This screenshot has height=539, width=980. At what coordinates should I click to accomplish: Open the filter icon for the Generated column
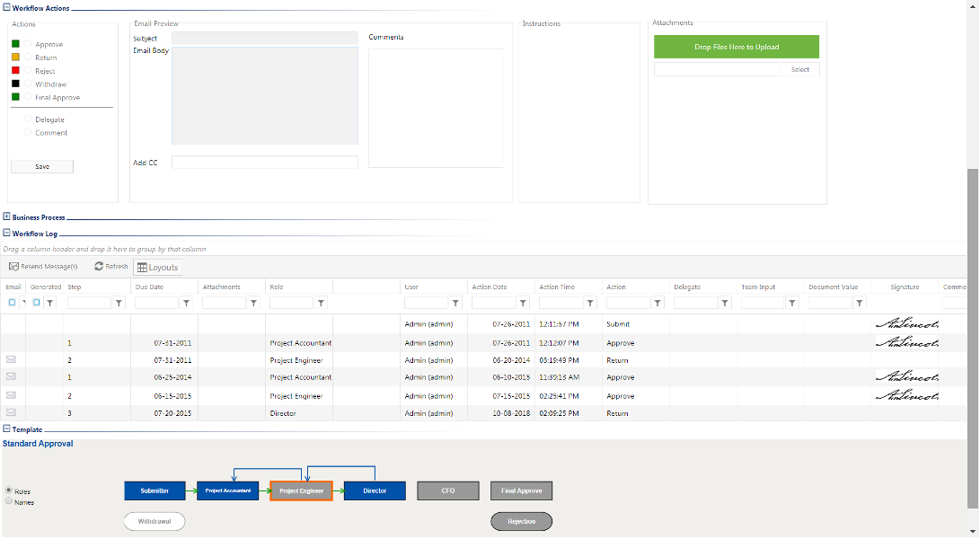50,304
